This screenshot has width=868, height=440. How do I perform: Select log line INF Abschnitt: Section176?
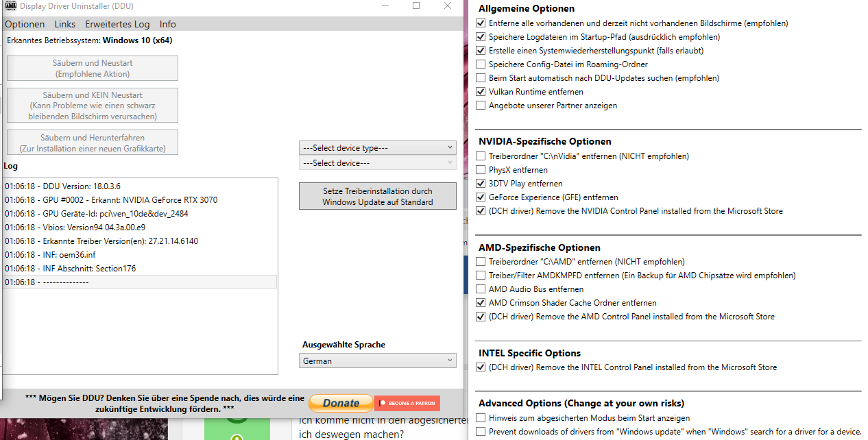click(141, 268)
